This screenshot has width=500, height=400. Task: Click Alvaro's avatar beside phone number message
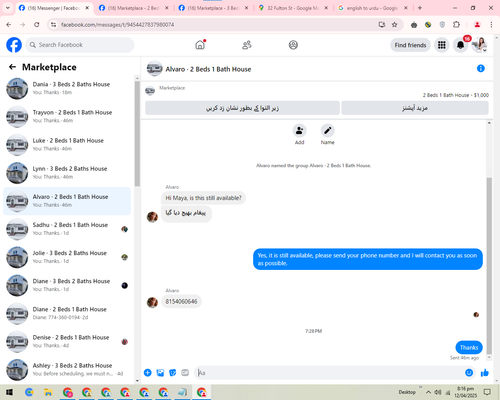click(x=152, y=302)
